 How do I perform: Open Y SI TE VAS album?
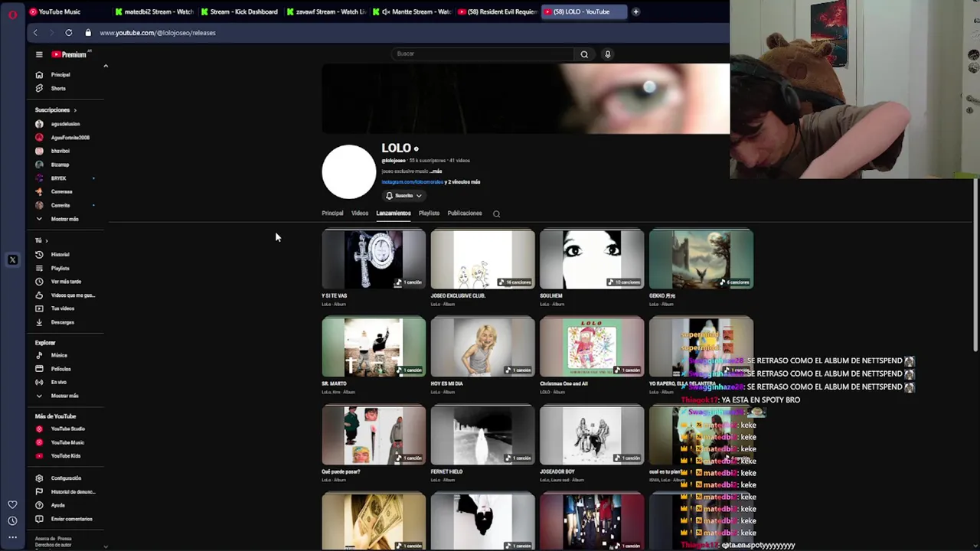pyautogui.click(x=374, y=259)
